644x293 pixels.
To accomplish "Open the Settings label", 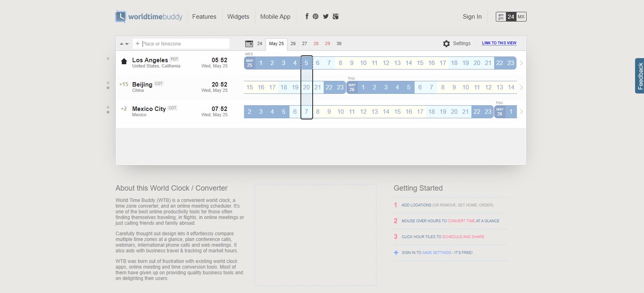I will pyautogui.click(x=462, y=43).
